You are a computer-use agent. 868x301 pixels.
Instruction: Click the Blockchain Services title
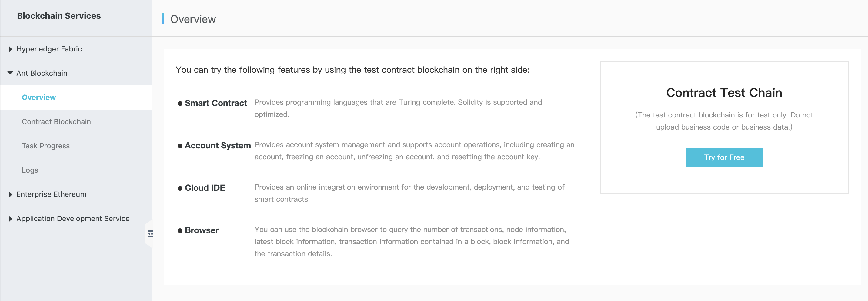[x=59, y=16]
